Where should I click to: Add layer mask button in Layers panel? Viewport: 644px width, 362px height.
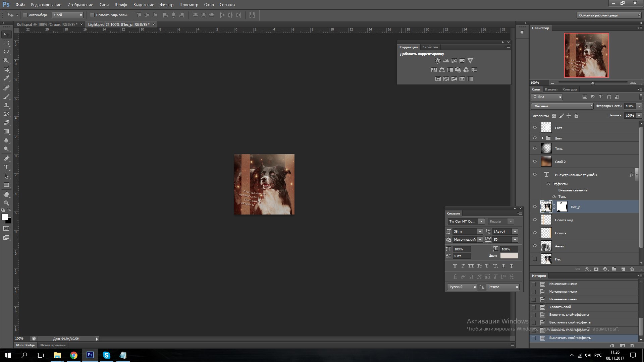click(x=596, y=269)
